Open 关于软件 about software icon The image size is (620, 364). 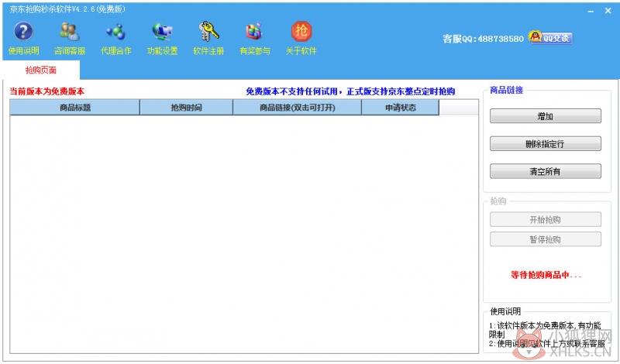[x=301, y=38]
